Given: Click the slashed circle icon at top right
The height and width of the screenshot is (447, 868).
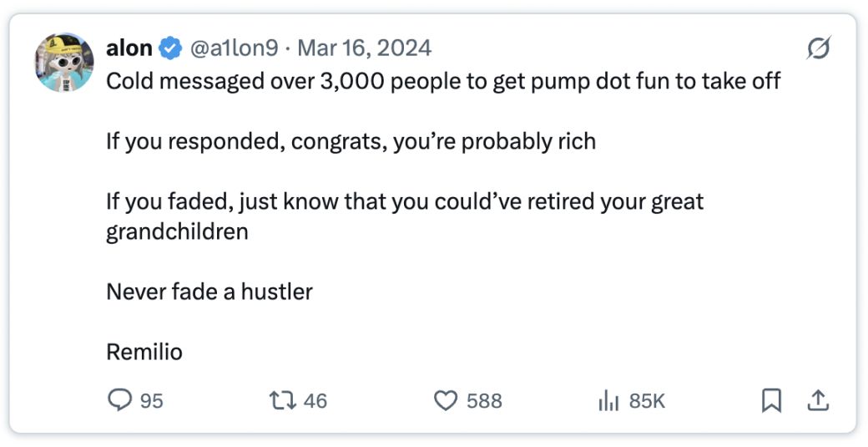Looking at the screenshot, I should pos(818,50).
